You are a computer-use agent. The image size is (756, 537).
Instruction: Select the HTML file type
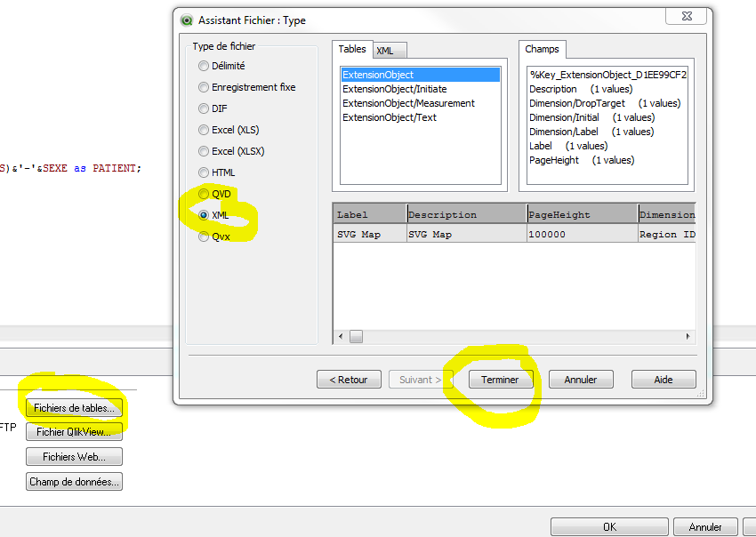(x=204, y=172)
